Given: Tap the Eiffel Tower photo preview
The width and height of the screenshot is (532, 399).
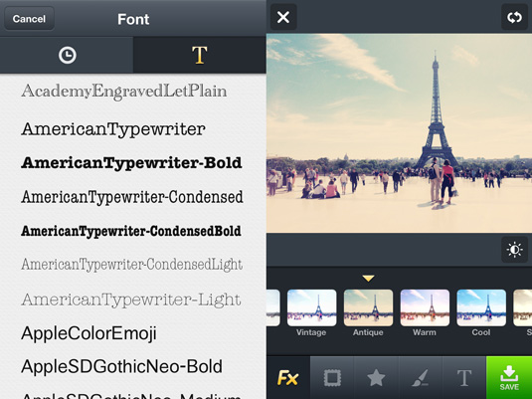Looking at the screenshot, I should click(x=399, y=133).
